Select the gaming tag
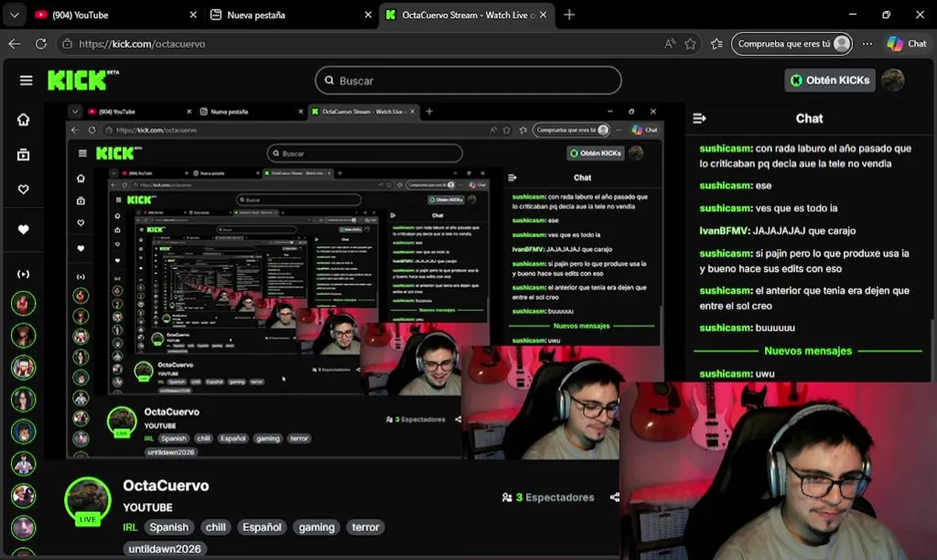 [317, 527]
